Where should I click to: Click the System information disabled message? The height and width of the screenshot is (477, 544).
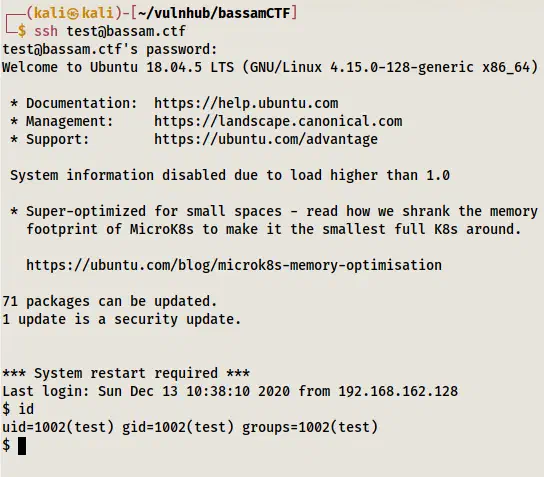(x=230, y=175)
